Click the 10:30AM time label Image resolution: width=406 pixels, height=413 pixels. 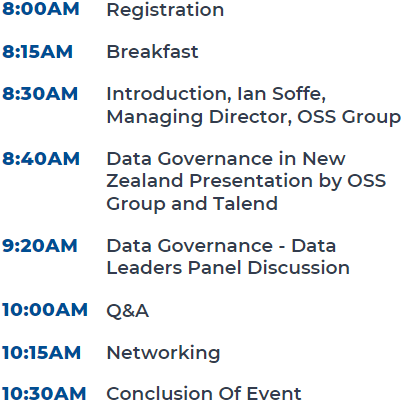click(44, 394)
